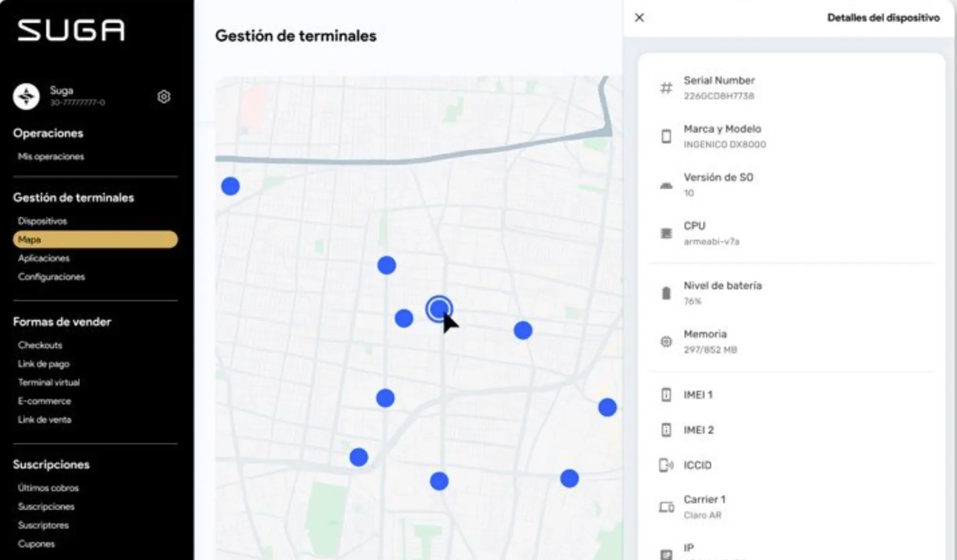Select the highlighted terminal marker under the cursor
This screenshot has width=957, height=560.
point(438,309)
